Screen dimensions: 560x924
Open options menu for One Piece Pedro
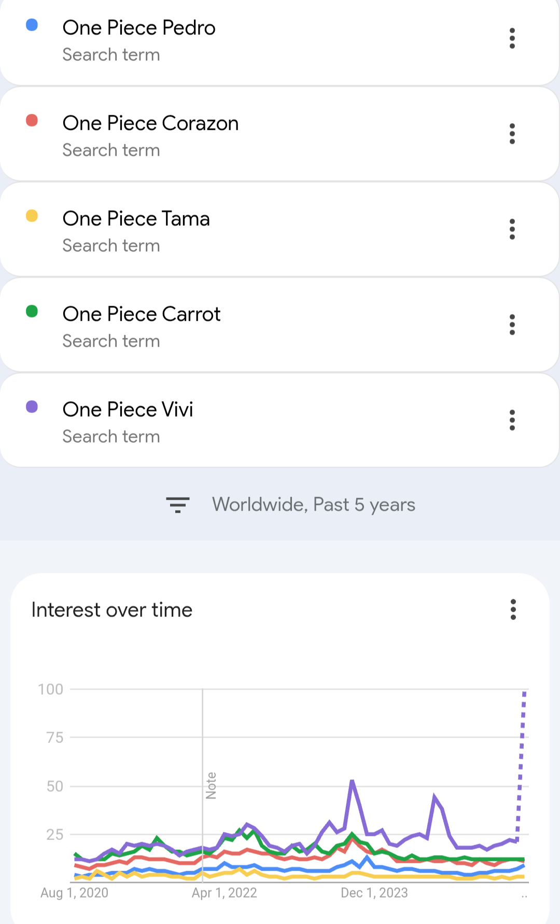click(512, 38)
